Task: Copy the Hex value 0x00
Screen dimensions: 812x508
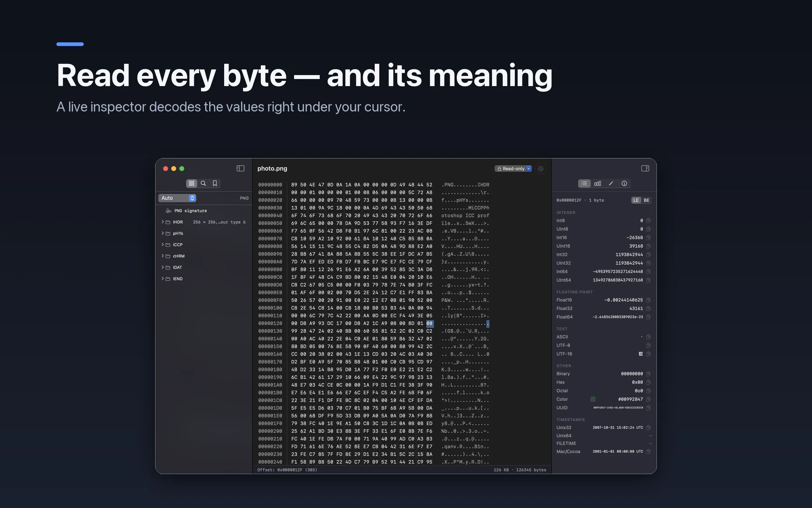Action: tap(648, 382)
